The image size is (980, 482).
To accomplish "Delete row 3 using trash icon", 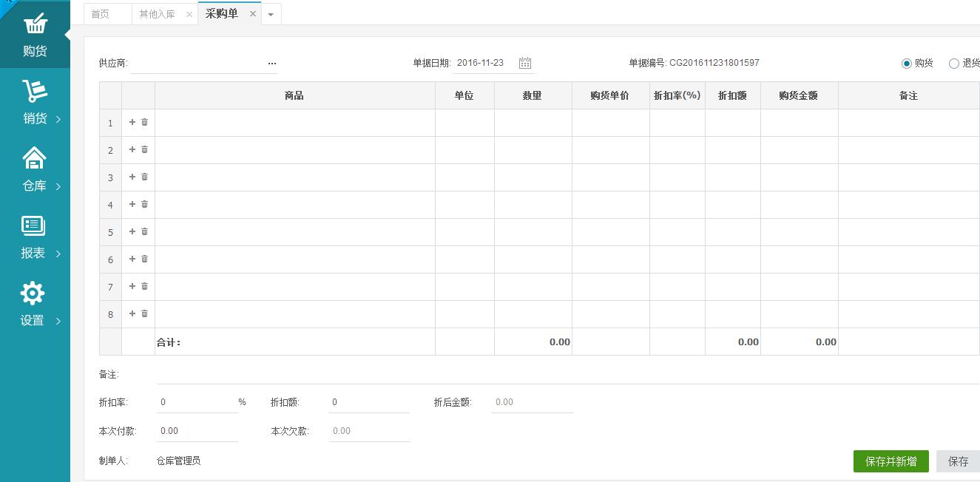I will tap(145, 177).
